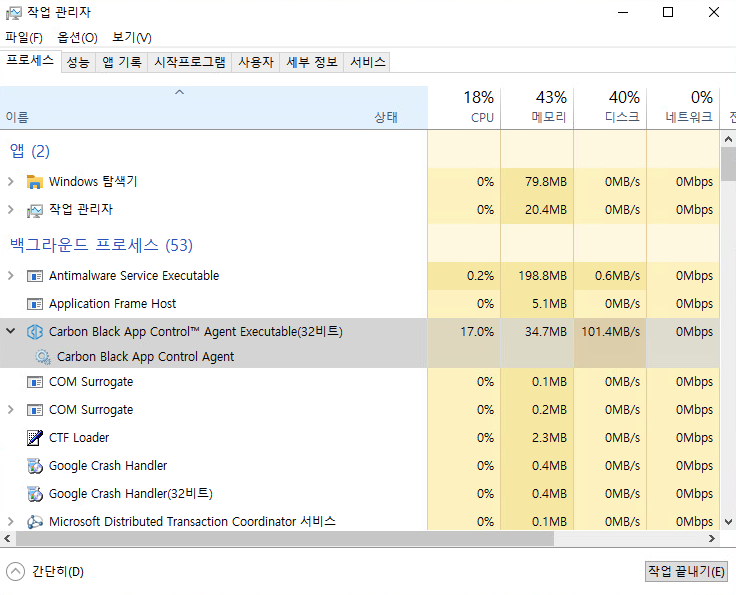Click the 5.1MB memory value
This screenshot has height=595, width=736.
(x=549, y=304)
